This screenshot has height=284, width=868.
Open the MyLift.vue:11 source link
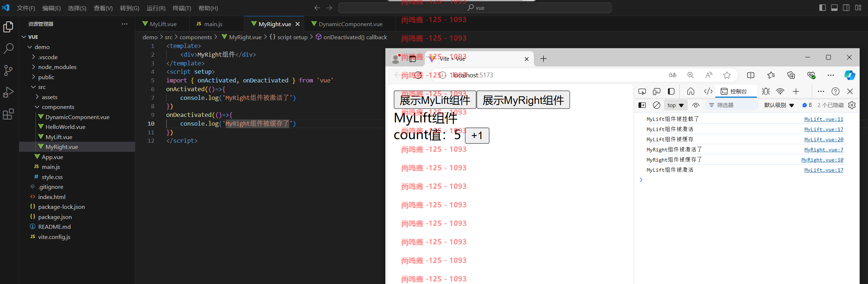824,119
